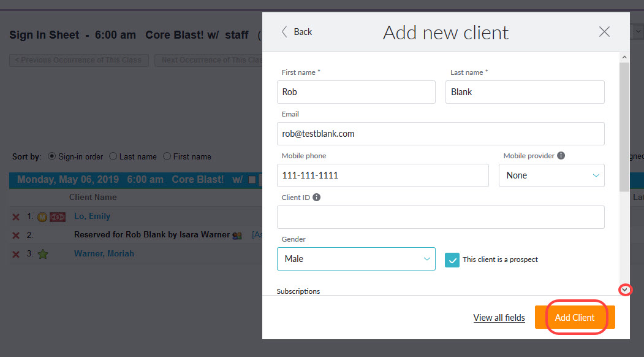Select the 'Last name' sort option

tap(113, 156)
